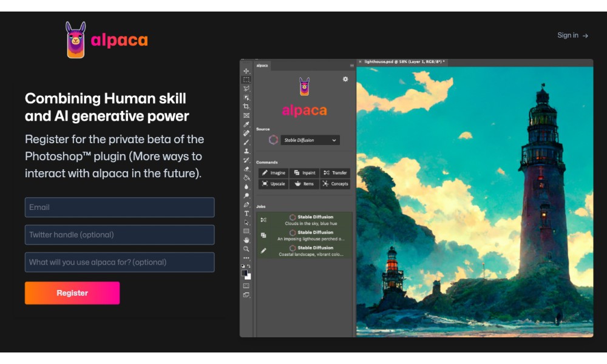This screenshot has height=364, width=607.
Task: Click the foreground color swatch
Action: click(x=244, y=273)
